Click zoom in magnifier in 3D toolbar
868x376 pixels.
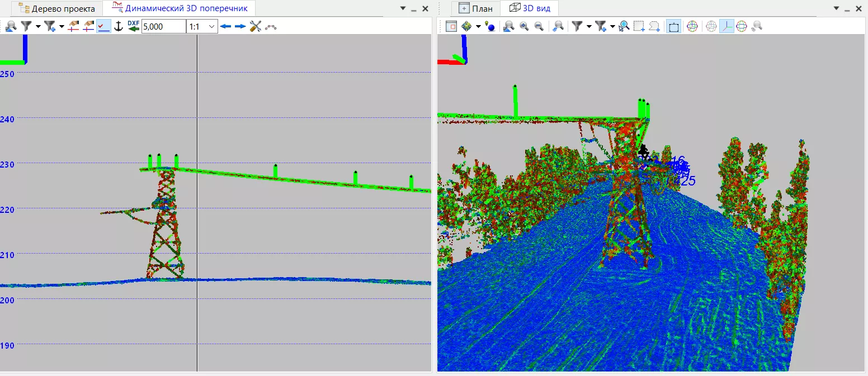point(524,26)
